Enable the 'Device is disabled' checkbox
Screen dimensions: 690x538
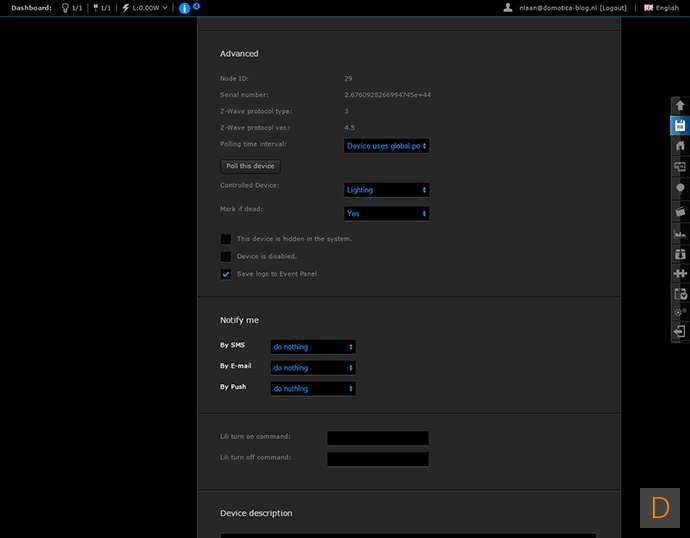coord(226,257)
